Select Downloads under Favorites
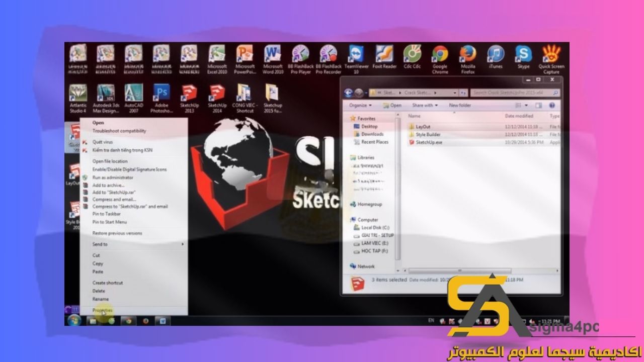The image size is (644, 362). pyautogui.click(x=368, y=134)
